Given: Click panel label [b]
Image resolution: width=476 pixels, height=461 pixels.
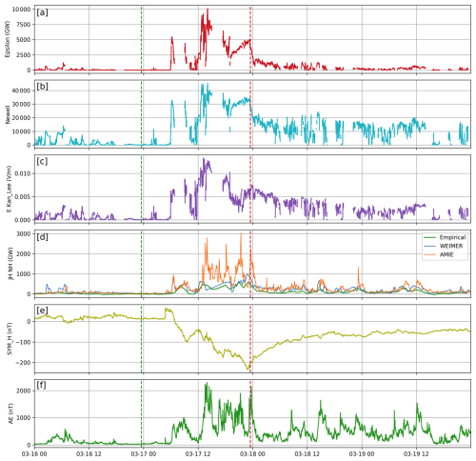Looking at the screenshot, I should [42, 87].
